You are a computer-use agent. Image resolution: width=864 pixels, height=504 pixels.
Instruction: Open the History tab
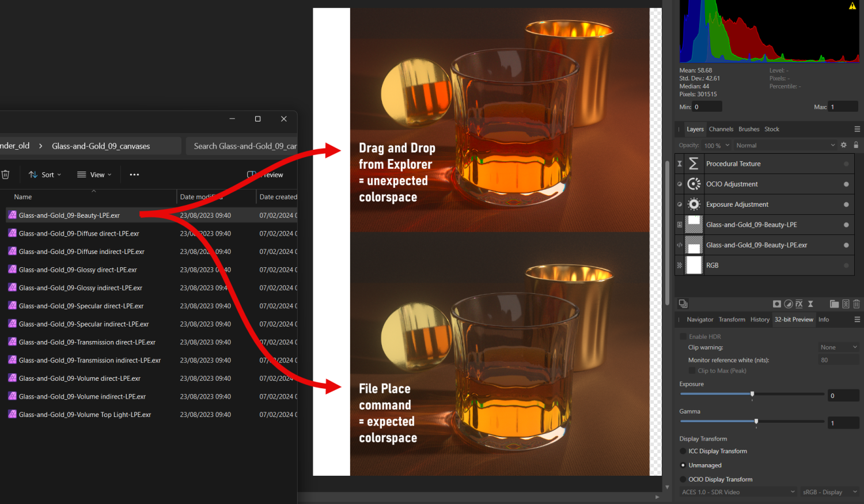coord(760,319)
